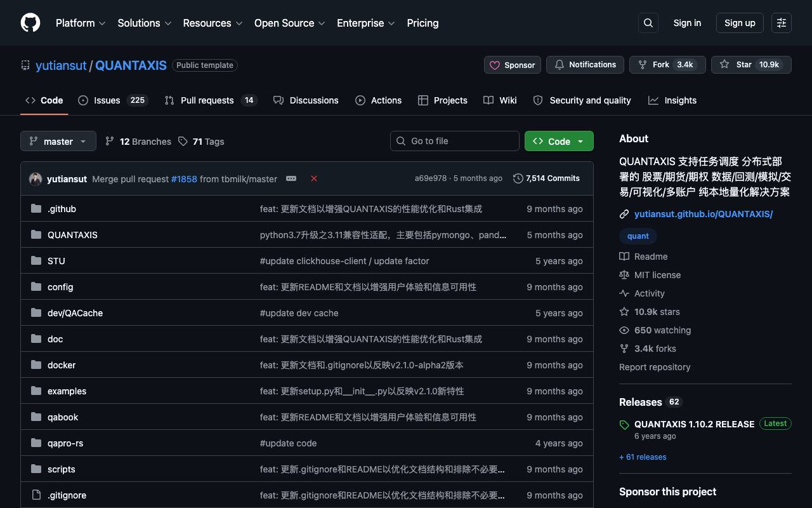This screenshot has width=812, height=508.
Task: Open the green Code dropdown button
Action: [x=559, y=141]
